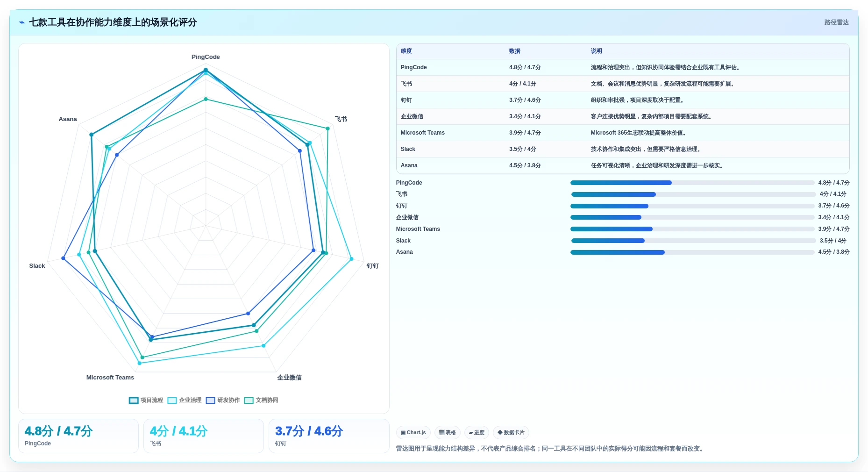Click the PingCode radar axis label

(206, 57)
